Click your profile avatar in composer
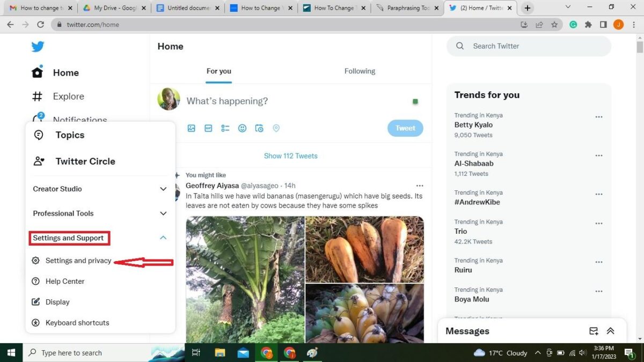 (169, 99)
